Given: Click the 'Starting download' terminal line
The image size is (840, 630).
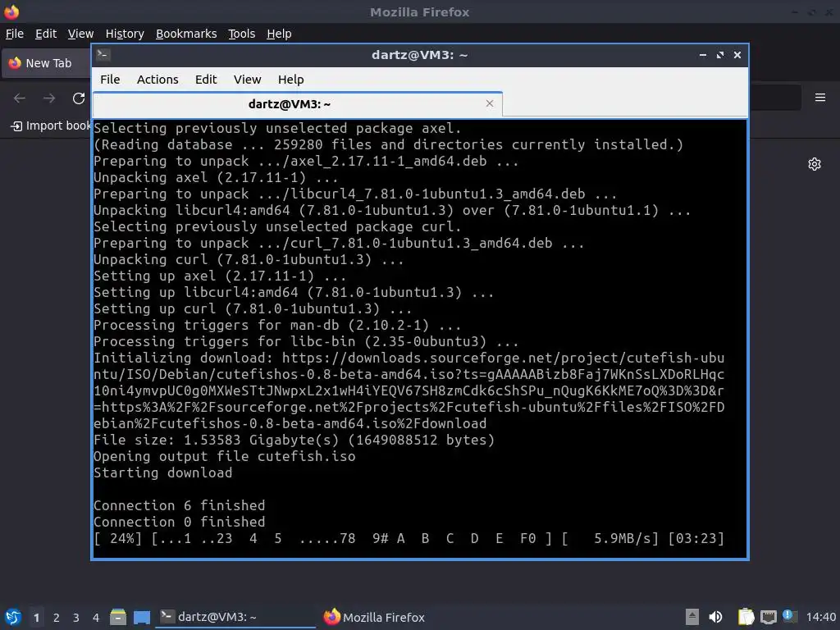Looking at the screenshot, I should pyautogui.click(x=163, y=473).
